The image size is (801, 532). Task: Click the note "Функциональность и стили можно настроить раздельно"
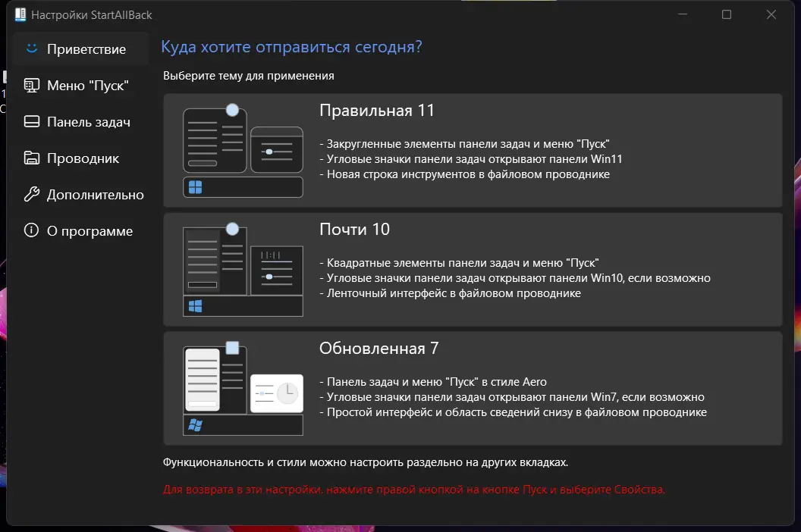[x=366, y=462]
